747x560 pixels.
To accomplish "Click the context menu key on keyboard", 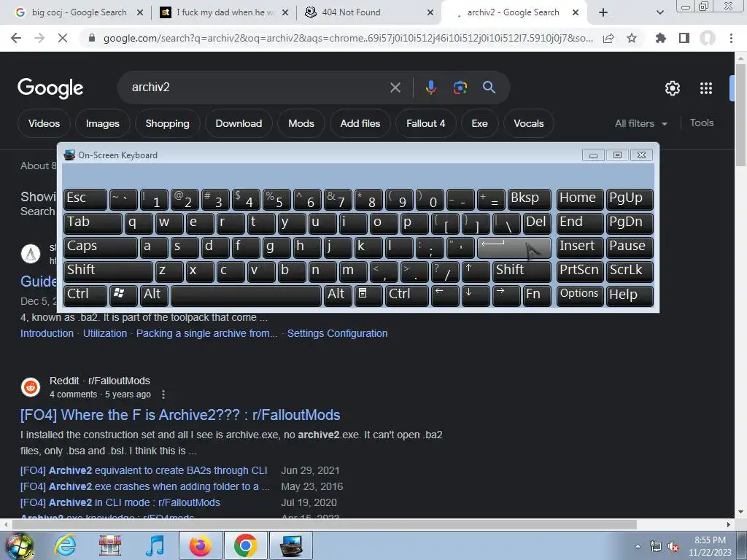I will click(x=368, y=295).
